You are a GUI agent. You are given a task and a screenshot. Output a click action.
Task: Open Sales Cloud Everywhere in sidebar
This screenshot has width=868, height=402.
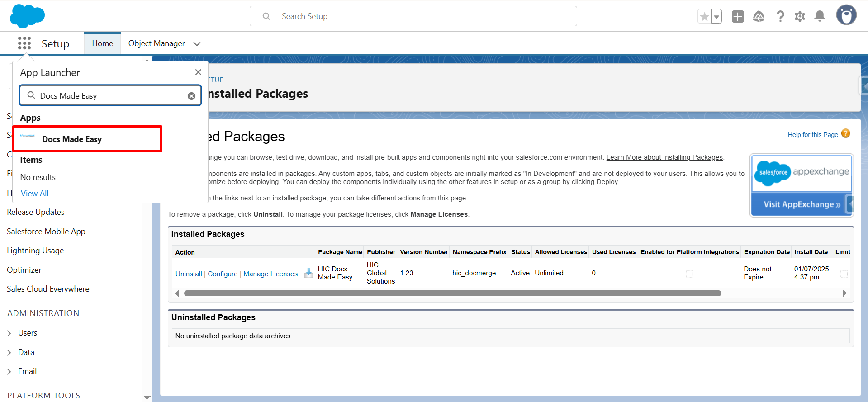pyautogui.click(x=48, y=289)
